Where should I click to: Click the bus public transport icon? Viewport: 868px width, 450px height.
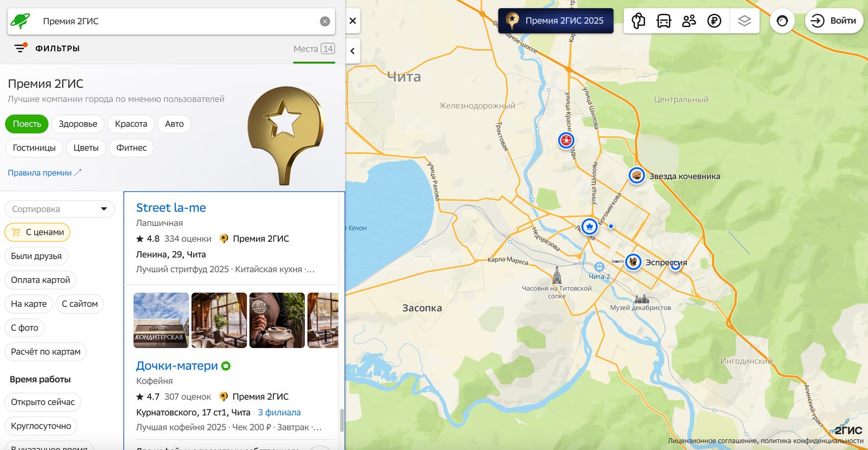(663, 21)
